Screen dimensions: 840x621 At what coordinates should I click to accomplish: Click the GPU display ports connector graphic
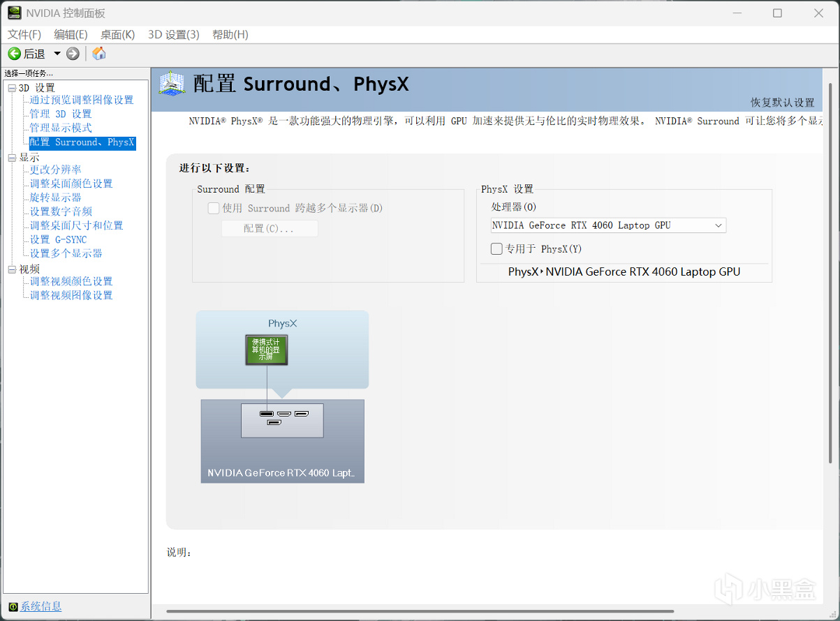(282, 420)
